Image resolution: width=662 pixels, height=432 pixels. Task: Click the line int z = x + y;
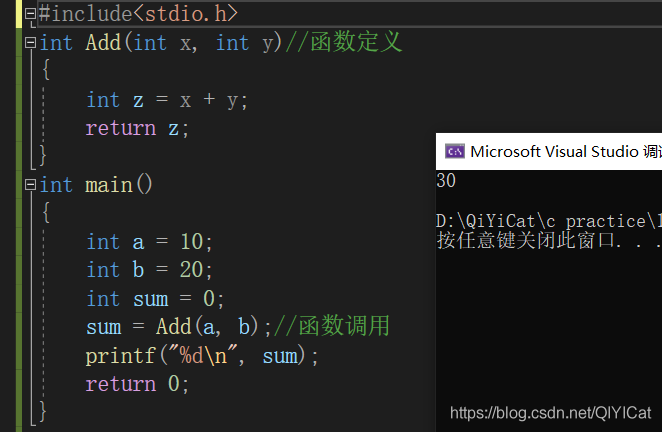[x=167, y=101]
